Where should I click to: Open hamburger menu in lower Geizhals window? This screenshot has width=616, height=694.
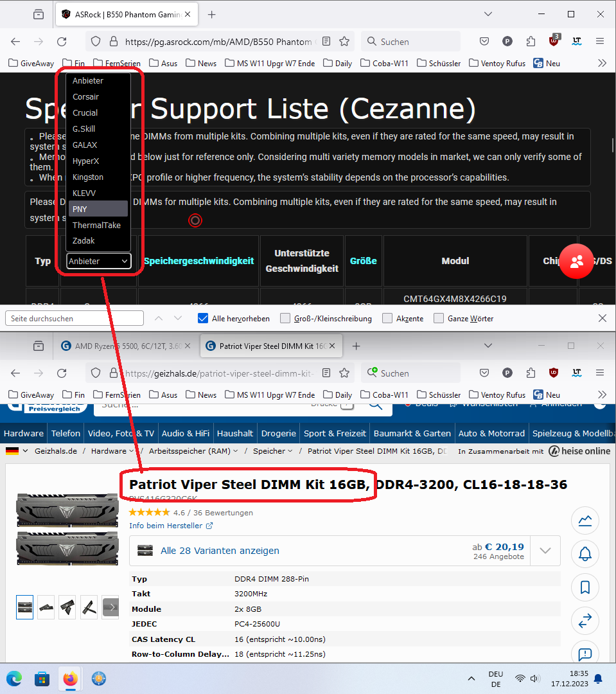click(x=600, y=373)
